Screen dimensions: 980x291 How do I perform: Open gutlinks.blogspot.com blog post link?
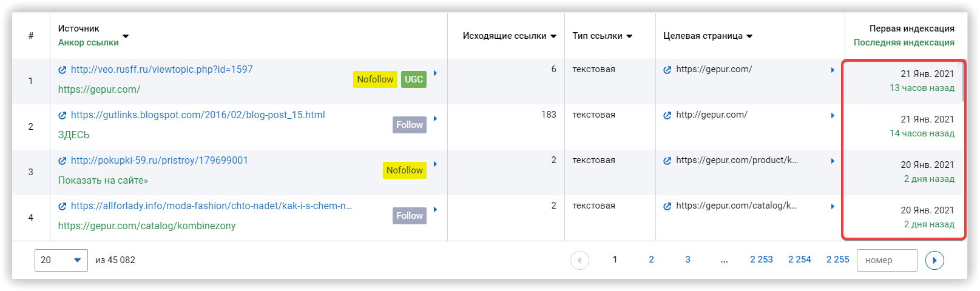pyautogui.click(x=198, y=115)
